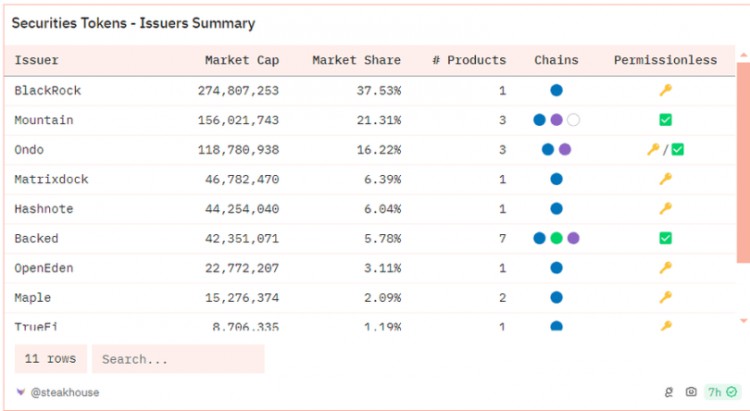Sort by the Market Cap column header
This screenshot has width=750, height=411.
click(x=242, y=60)
